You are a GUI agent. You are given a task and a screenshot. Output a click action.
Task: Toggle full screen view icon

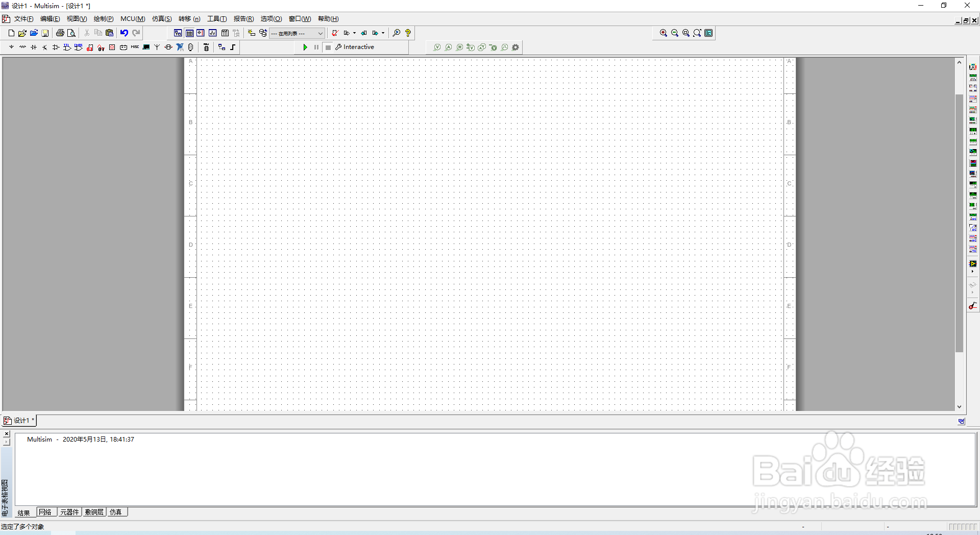click(x=708, y=33)
